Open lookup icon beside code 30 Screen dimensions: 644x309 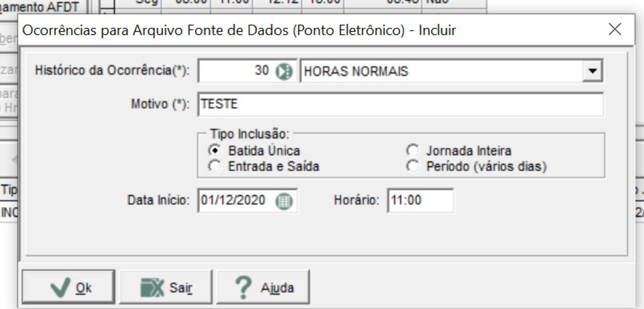[284, 72]
